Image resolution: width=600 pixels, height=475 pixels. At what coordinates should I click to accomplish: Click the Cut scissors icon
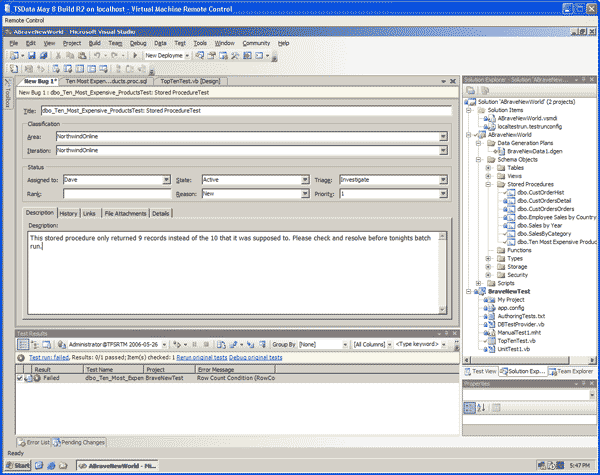[x=59, y=55]
